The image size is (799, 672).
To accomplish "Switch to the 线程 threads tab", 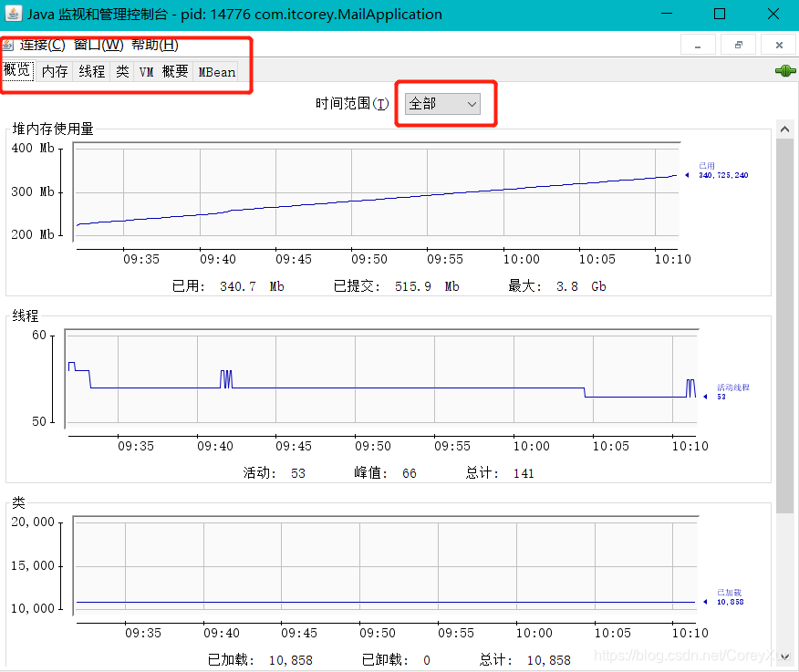I will (x=92, y=71).
